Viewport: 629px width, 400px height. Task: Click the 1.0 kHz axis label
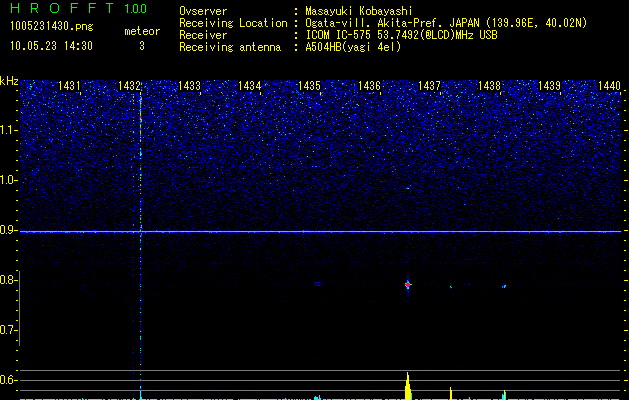(x=9, y=181)
